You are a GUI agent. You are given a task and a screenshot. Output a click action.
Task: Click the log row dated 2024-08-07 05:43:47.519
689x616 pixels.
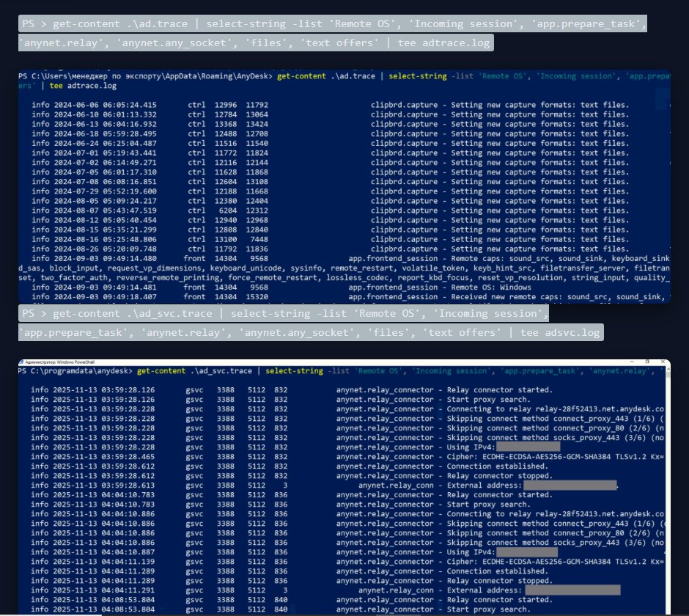coord(331,210)
